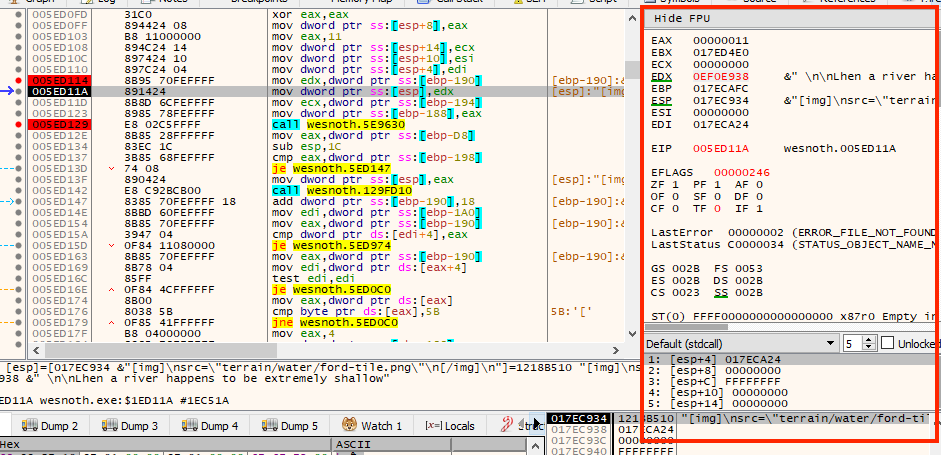Set breakpoint on the bullet beside 005ED103
The height and width of the screenshot is (455, 941).
pos(19,36)
